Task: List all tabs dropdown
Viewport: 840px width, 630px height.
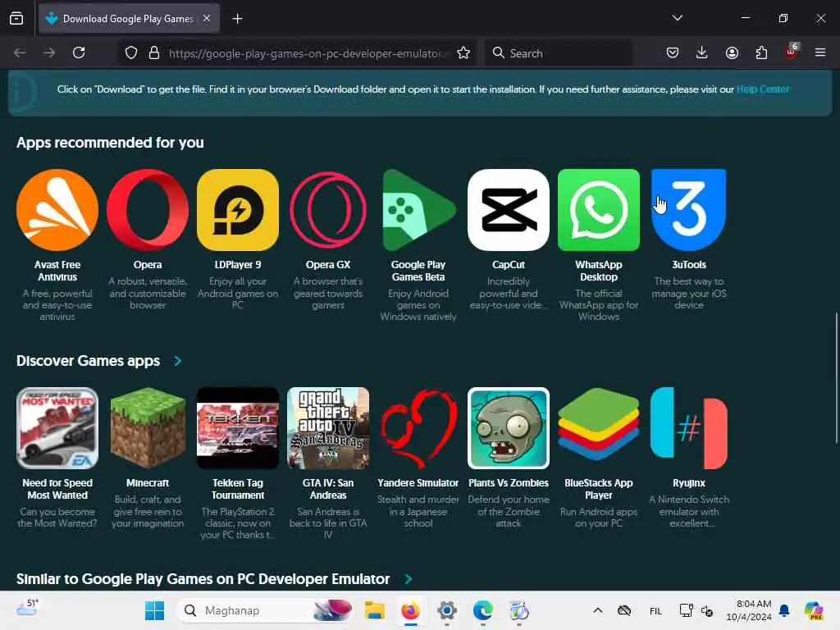Action: click(677, 18)
